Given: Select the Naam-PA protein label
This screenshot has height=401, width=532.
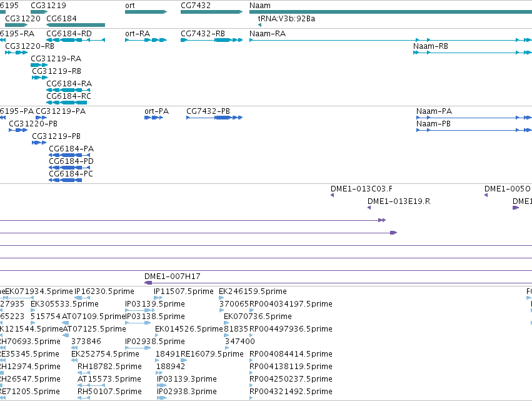Looking at the screenshot, I should [x=434, y=111].
